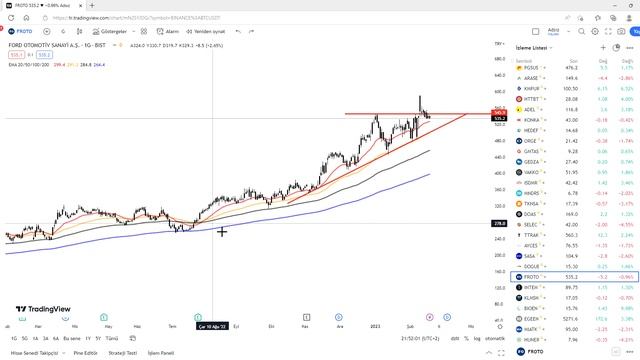The image size is (640, 360).
Task: Open the watchlist advanced view icon
Action: [616, 48]
